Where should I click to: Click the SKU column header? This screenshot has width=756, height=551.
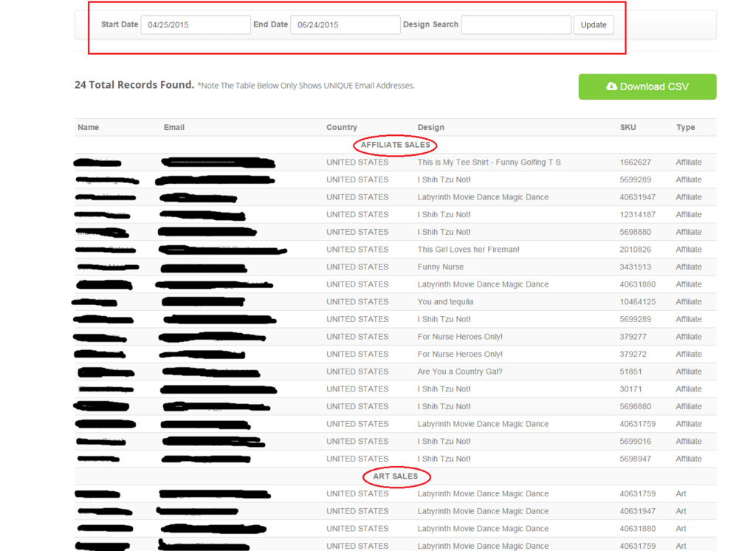click(628, 127)
